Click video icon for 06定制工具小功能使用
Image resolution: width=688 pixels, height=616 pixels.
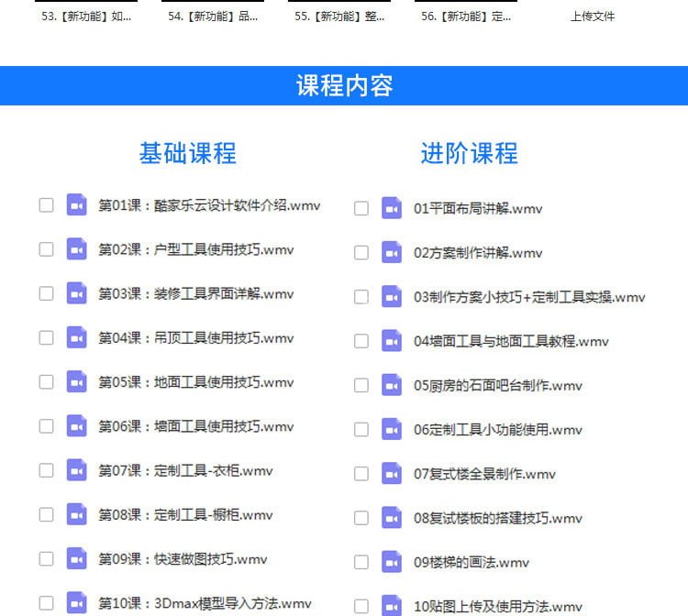(392, 429)
